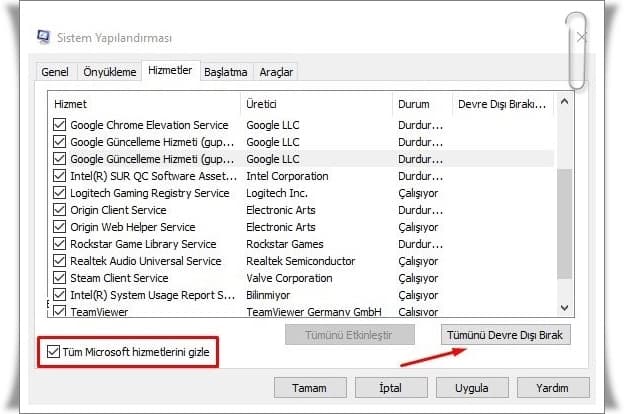Cancel with the İptal button
Viewport: 624px width, 414px height.
pyautogui.click(x=391, y=388)
